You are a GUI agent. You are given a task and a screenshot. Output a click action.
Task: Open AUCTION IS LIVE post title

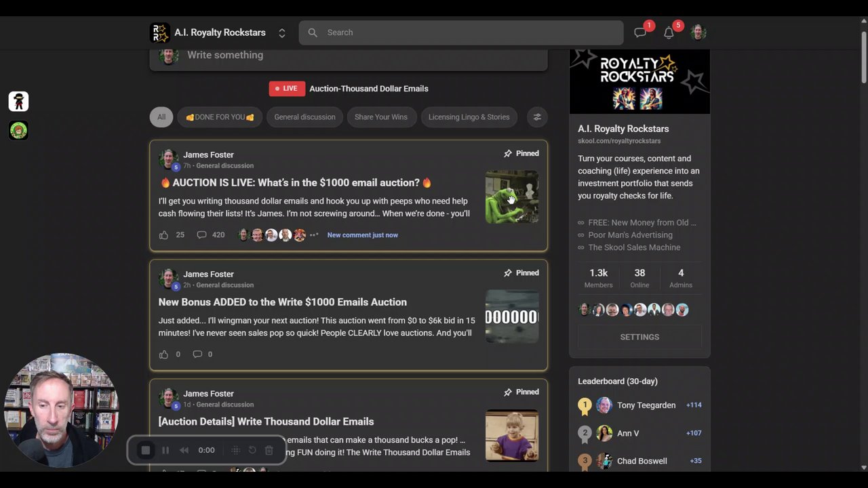coord(296,182)
